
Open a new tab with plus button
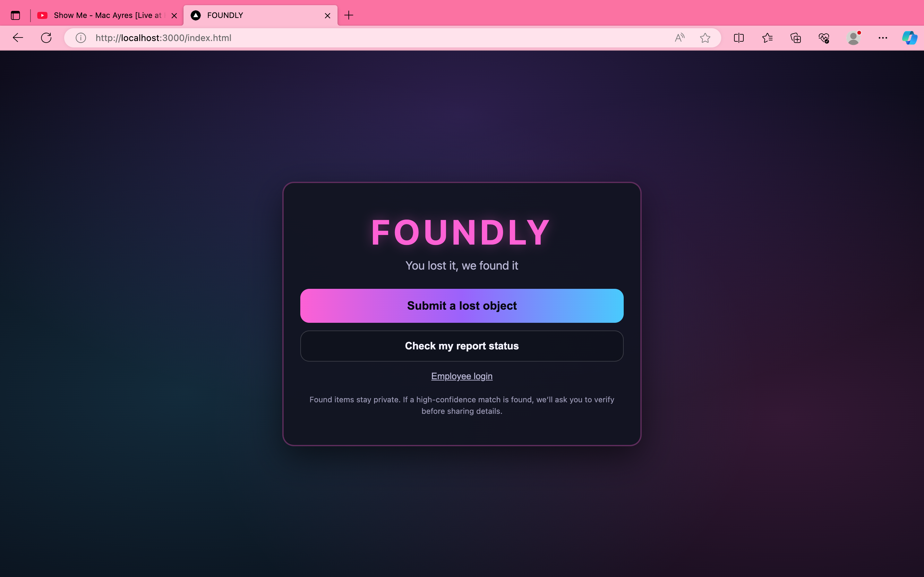349,15
